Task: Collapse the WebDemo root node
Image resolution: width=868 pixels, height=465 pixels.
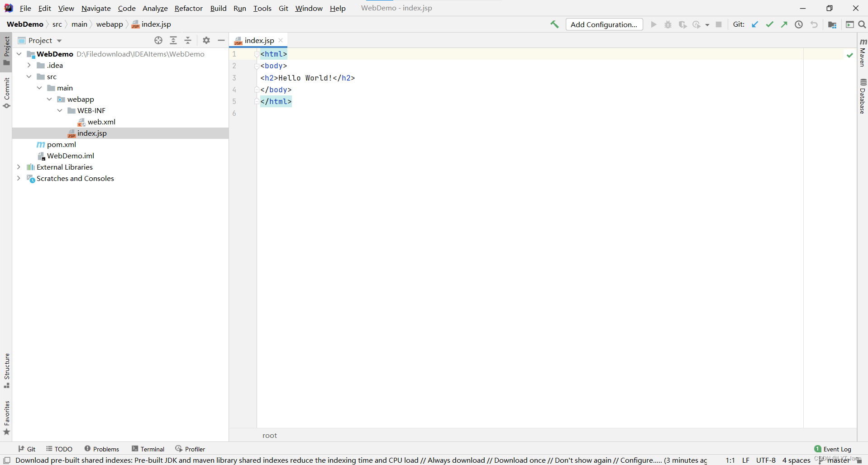Action: (19, 54)
